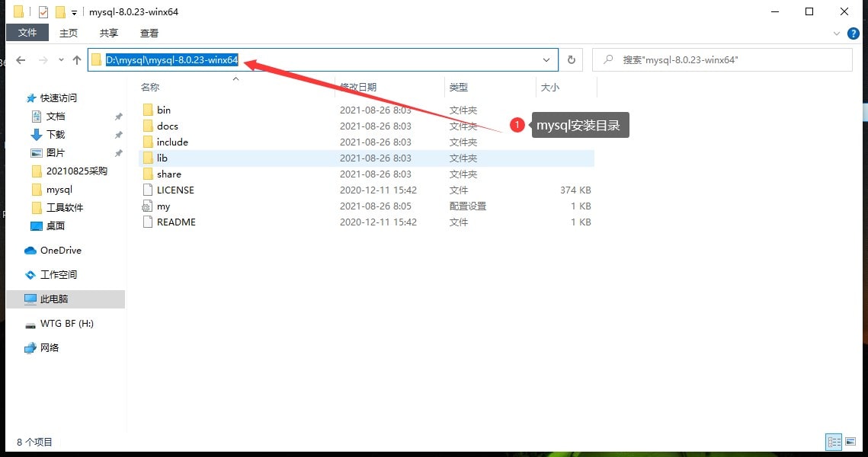Select the docs folder
The width and height of the screenshot is (868, 457).
pyautogui.click(x=167, y=126)
